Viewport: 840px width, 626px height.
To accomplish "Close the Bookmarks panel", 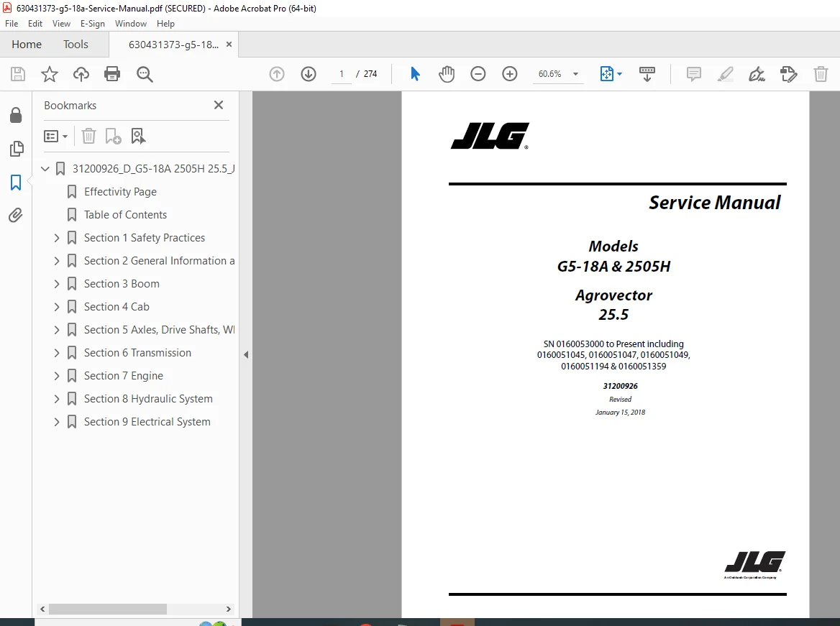I will pos(219,105).
